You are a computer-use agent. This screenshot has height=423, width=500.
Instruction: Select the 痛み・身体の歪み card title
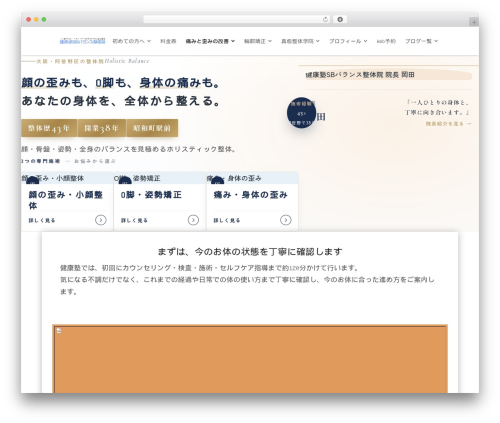250,195
